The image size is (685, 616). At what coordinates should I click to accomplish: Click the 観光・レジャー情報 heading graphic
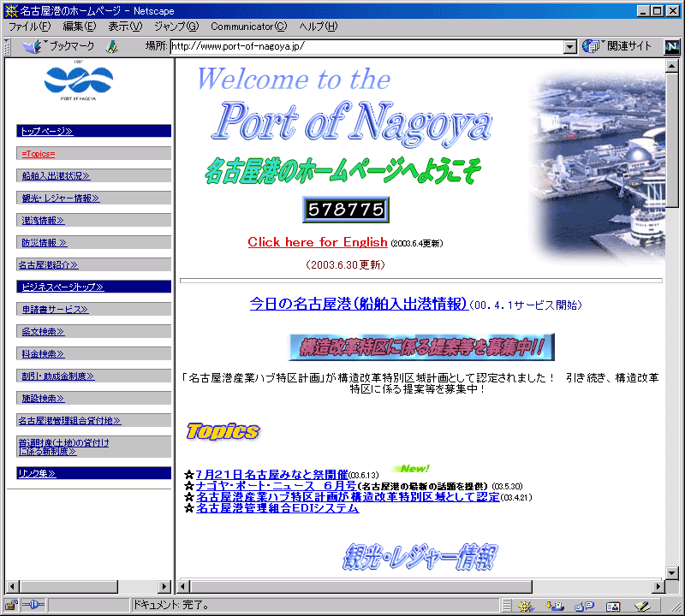pyautogui.click(x=420, y=557)
